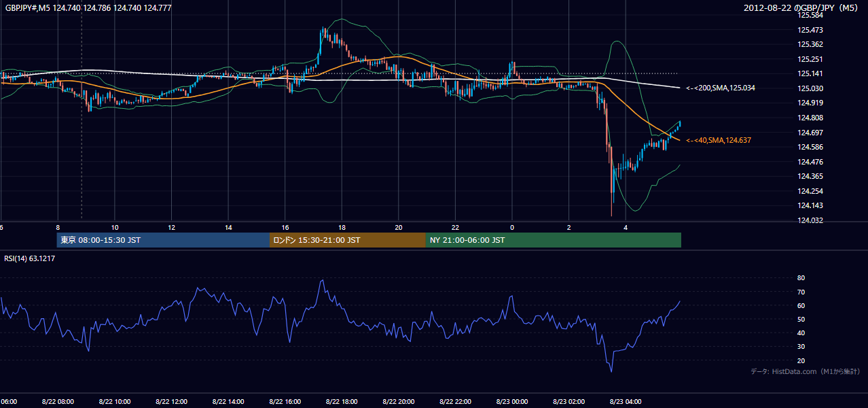Click price level 125.141 on the axis
The height and width of the screenshot is (408, 868).
coord(811,74)
